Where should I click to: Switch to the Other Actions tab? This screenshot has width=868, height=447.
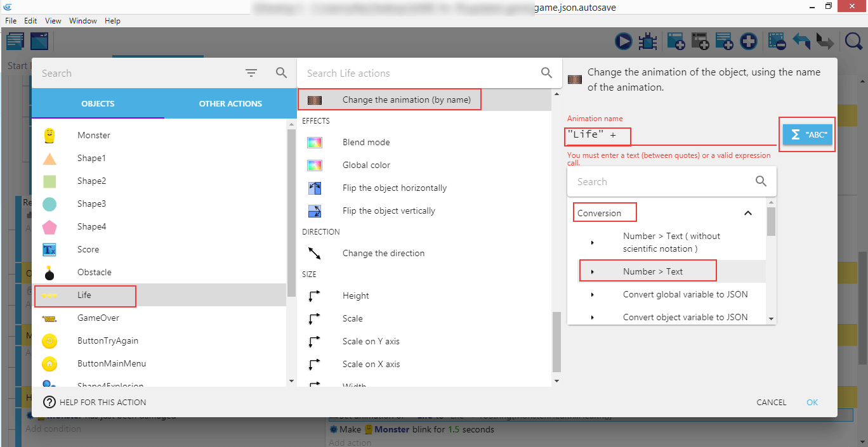(x=230, y=104)
